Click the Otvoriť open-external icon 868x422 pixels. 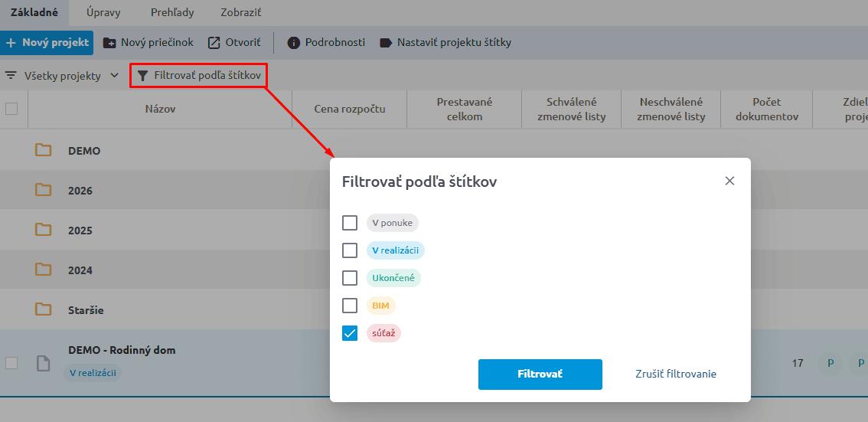[x=214, y=43]
